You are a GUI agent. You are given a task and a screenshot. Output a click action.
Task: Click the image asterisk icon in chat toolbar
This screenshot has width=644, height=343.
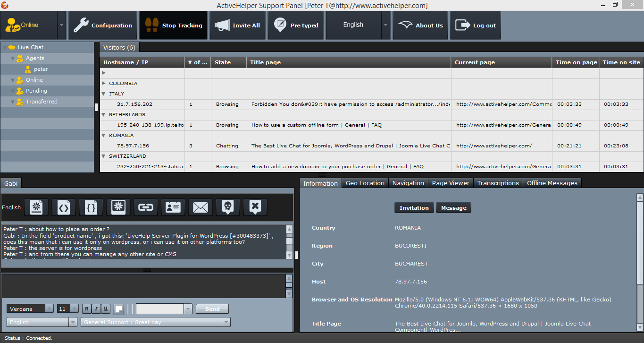tap(118, 207)
